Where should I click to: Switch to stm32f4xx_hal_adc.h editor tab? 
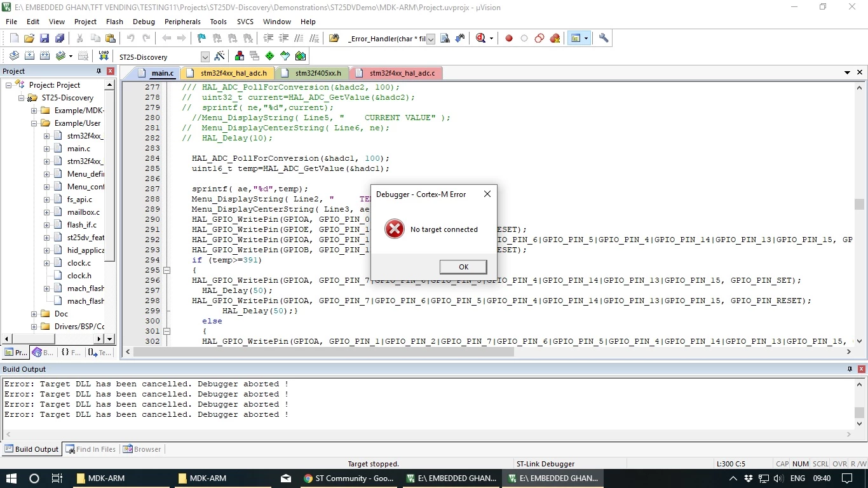(227, 73)
